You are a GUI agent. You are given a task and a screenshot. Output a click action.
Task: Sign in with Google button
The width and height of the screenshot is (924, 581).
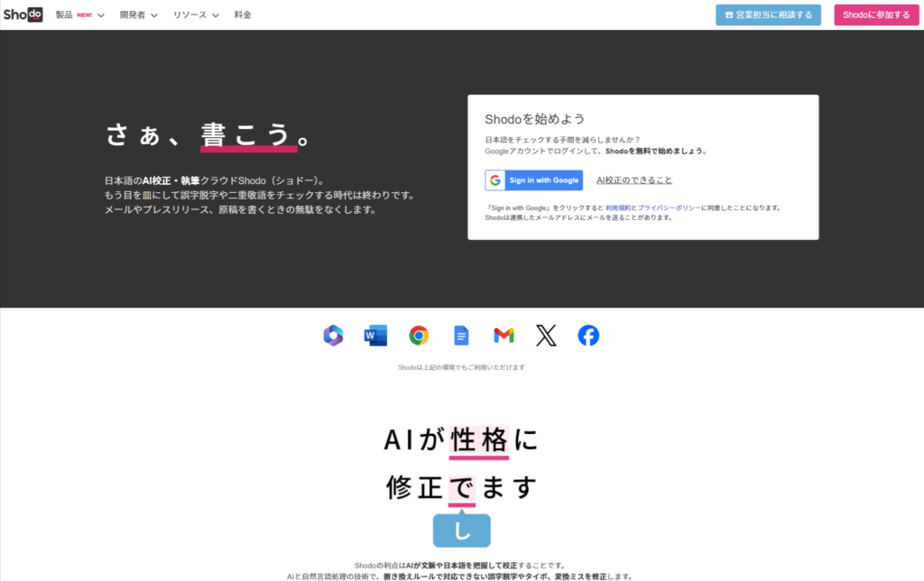(534, 180)
